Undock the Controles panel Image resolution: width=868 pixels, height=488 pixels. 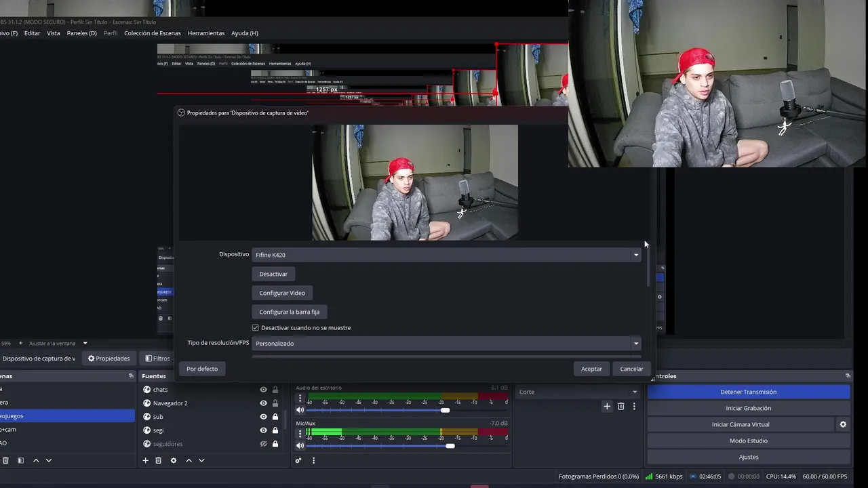[848, 375]
